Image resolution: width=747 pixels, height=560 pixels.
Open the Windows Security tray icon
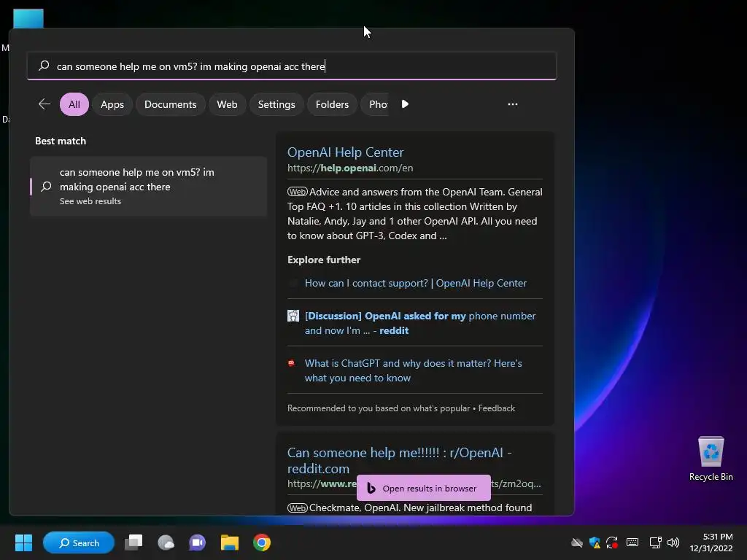pyautogui.click(x=595, y=542)
